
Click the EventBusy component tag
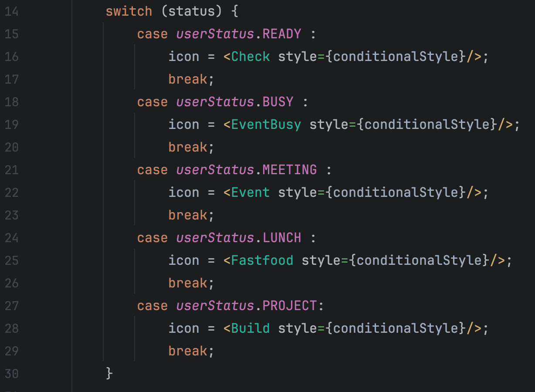click(x=266, y=124)
